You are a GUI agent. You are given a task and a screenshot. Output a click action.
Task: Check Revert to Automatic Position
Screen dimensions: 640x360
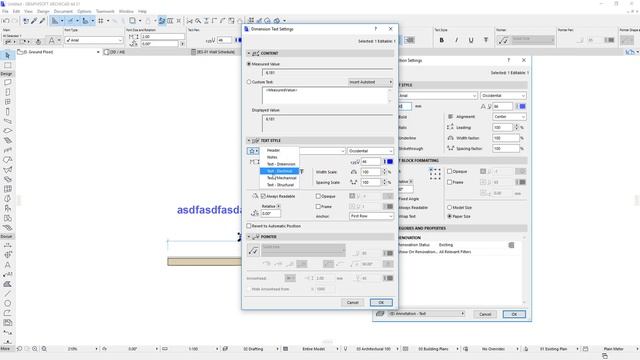click(249, 226)
